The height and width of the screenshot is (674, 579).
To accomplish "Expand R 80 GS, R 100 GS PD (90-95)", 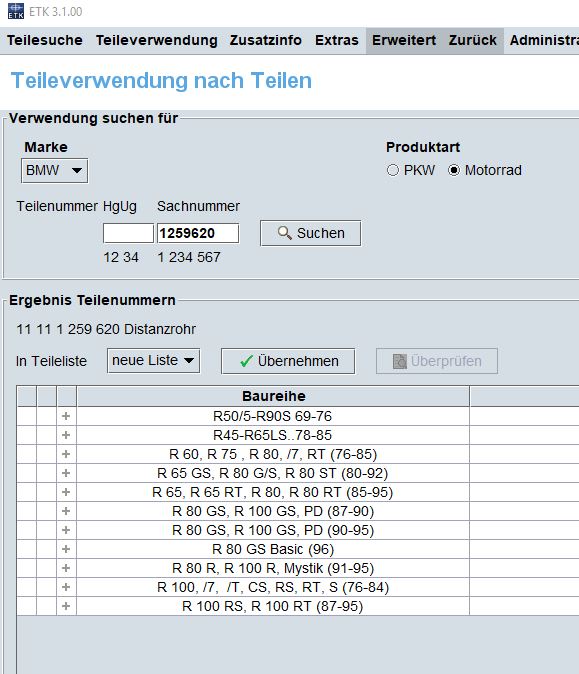I will pyautogui.click(x=66, y=530).
